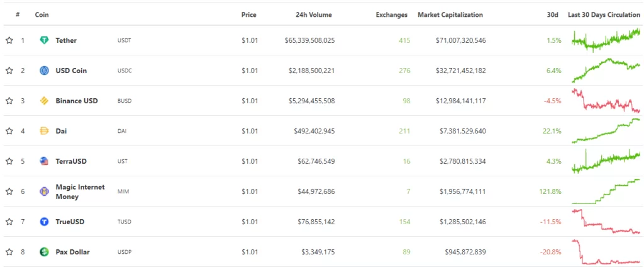The image size is (644, 267).
Task: Open the Magic Internet Money name link
Action: click(x=80, y=191)
